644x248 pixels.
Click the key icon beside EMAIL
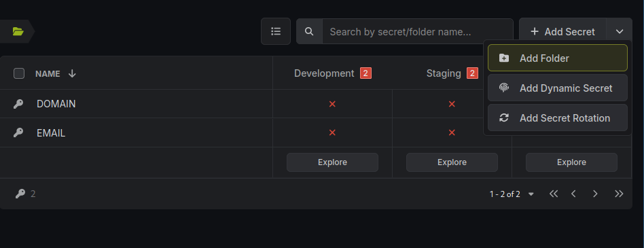(x=18, y=132)
